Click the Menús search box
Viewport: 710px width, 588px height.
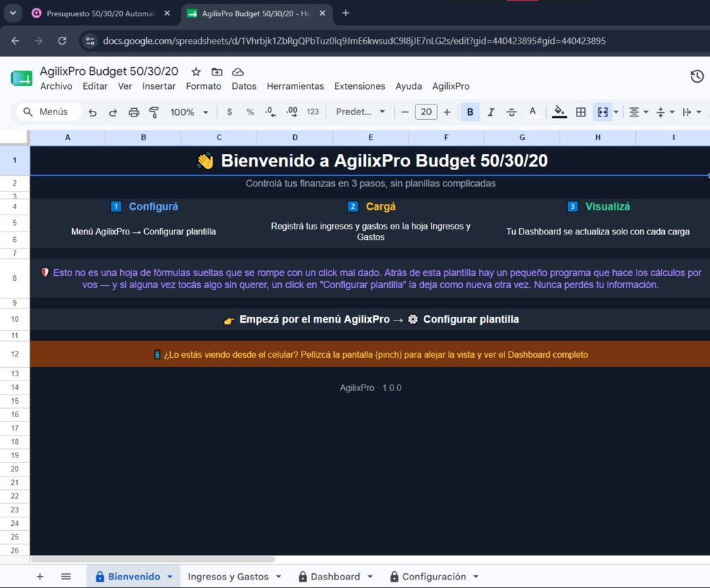[49, 112]
